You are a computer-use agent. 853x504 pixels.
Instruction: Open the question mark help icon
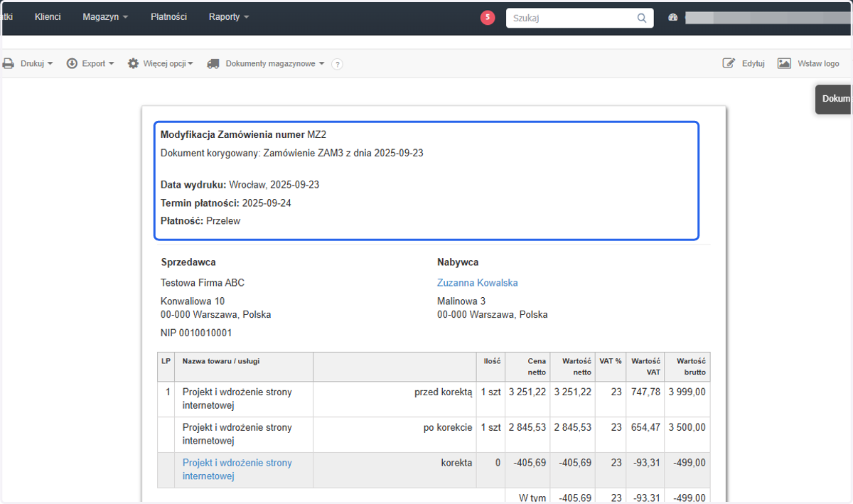tap(337, 64)
